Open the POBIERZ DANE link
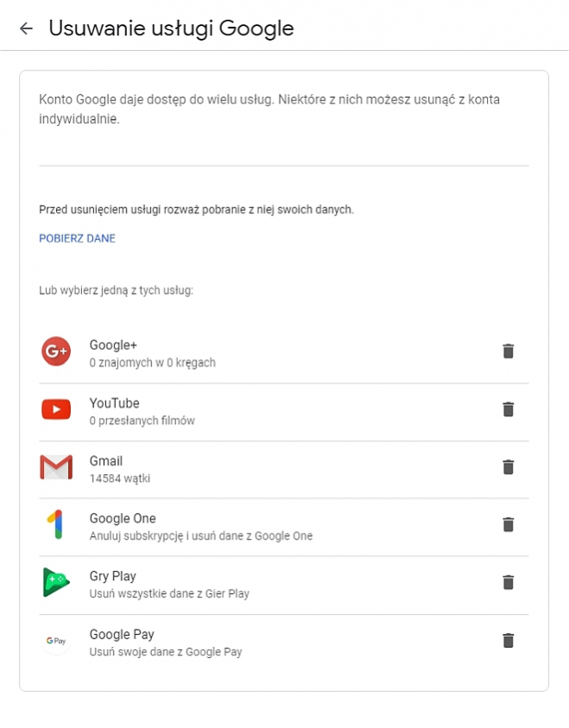Viewport: 569px width, 728px height. click(77, 238)
